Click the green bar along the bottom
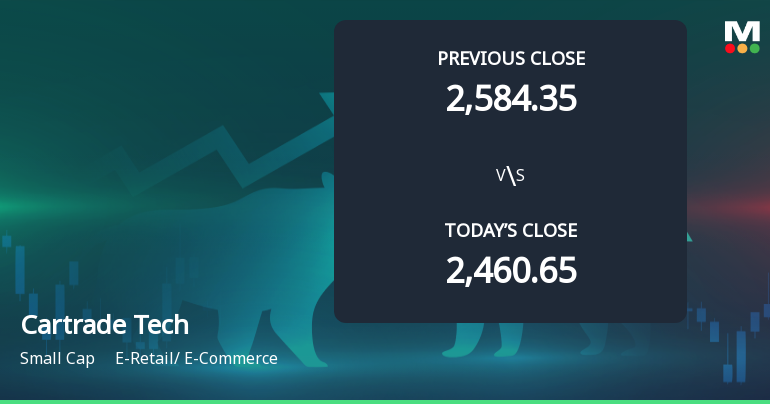 coord(385,400)
